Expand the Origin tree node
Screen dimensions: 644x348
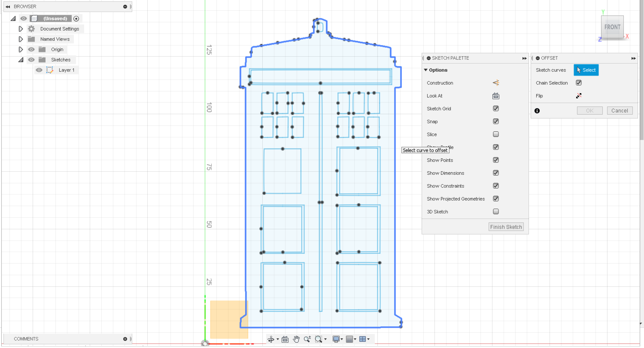[21, 49]
